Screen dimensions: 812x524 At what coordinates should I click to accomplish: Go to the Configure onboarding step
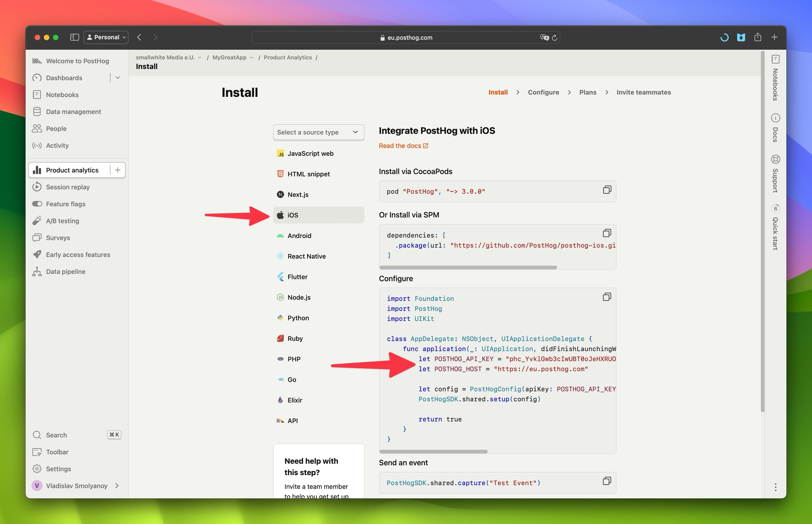[x=543, y=92]
